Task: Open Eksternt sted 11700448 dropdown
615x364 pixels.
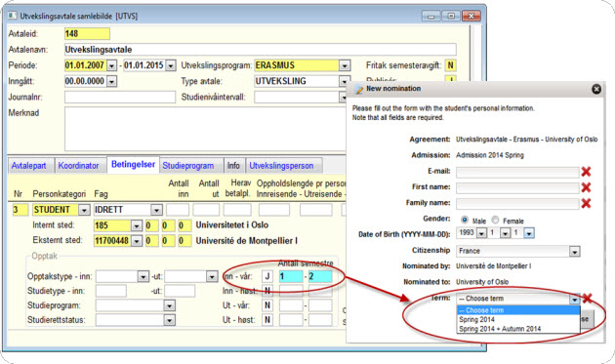Action: [136, 241]
